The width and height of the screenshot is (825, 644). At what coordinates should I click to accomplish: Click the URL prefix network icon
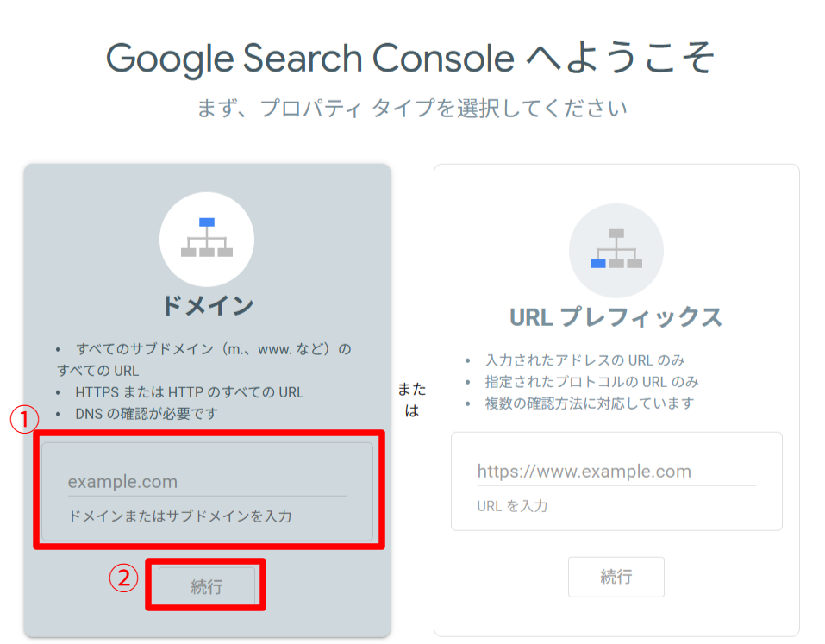coord(616,249)
